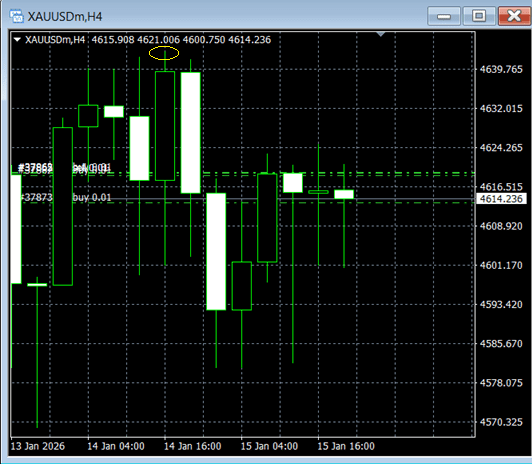Select the 4624.265 price scale label
Viewport: 532px width, 465px height.
click(x=501, y=148)
